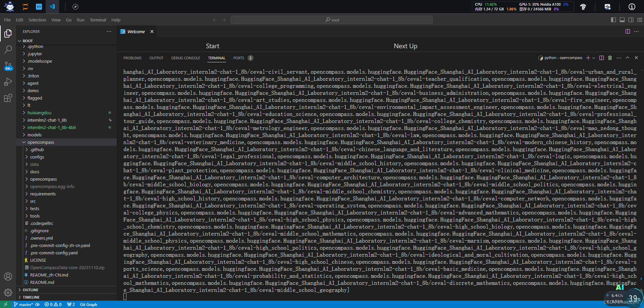Toggle bottom panel visibility
The image size is (644, 308).
[622, 20]
